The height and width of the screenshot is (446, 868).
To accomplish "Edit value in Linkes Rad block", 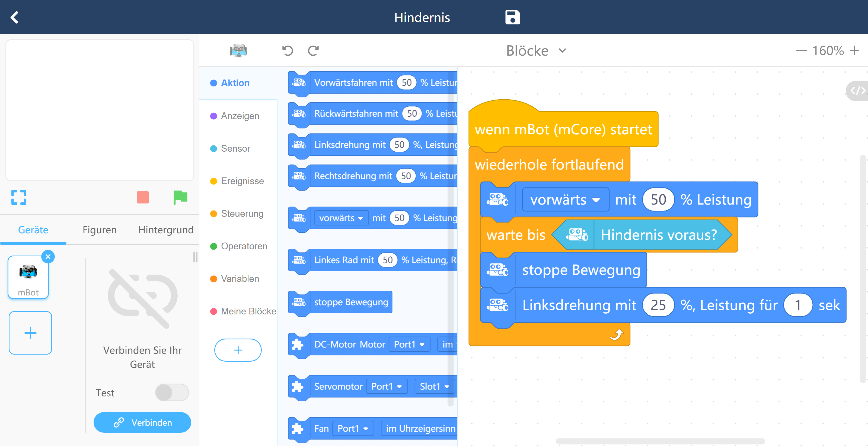I will click(x=388, y=260).
